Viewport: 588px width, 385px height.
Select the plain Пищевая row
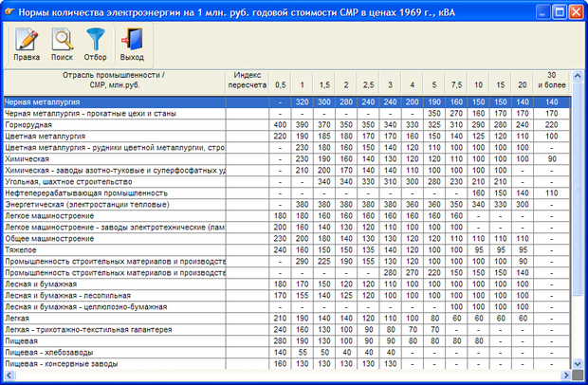[x=286, y=340]
